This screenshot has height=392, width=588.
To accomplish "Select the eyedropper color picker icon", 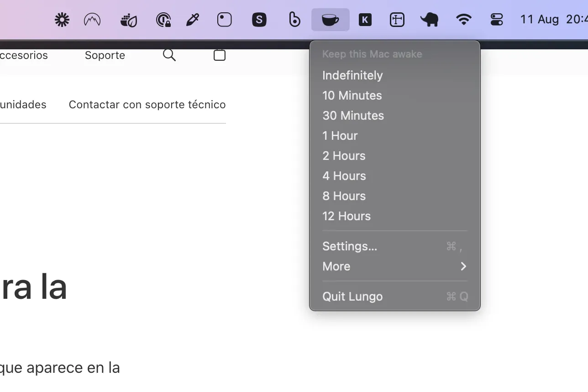I will click(x=192, y=19).
